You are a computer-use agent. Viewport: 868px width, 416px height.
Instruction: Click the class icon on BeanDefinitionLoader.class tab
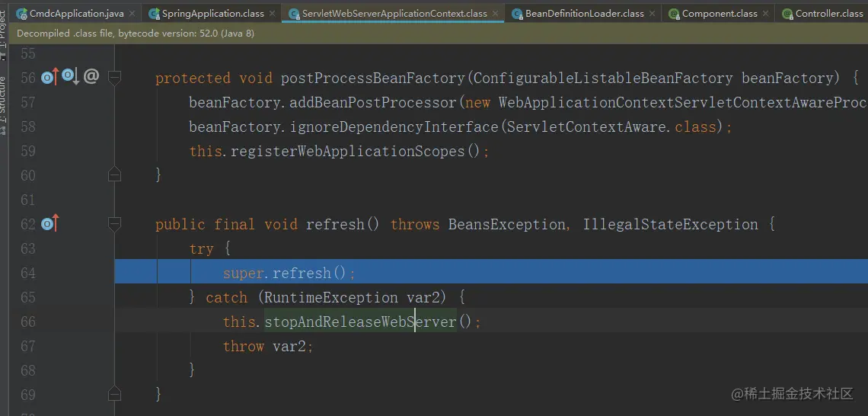(517, 14)
